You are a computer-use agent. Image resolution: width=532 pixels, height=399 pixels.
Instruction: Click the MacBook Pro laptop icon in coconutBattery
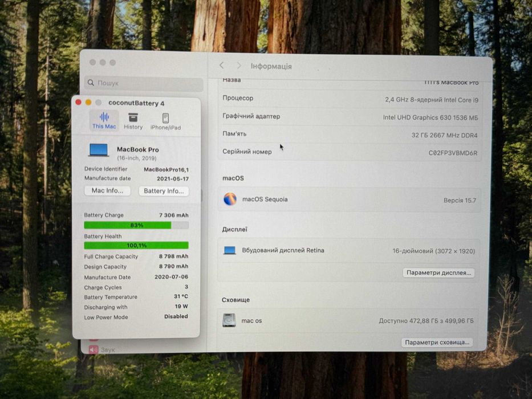pyautogui.click(x=99, y=150)
